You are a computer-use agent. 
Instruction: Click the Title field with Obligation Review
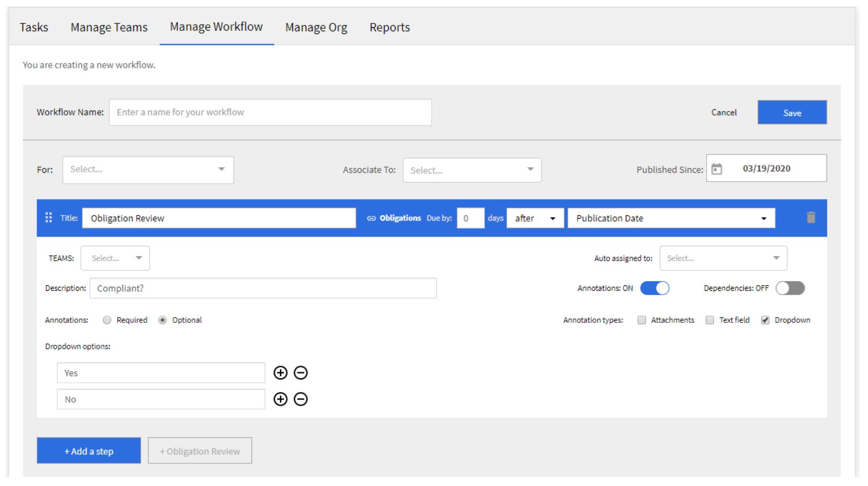point(219,218)
